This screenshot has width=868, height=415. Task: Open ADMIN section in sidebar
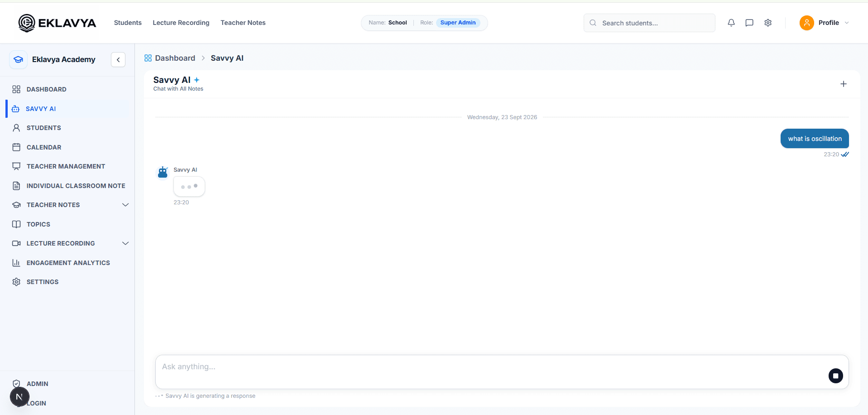38,384
